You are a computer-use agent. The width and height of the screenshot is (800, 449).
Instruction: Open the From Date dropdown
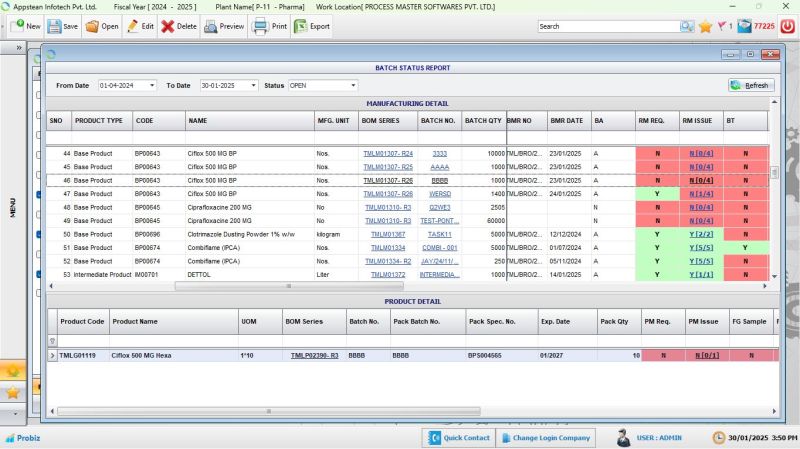(152, 86)
